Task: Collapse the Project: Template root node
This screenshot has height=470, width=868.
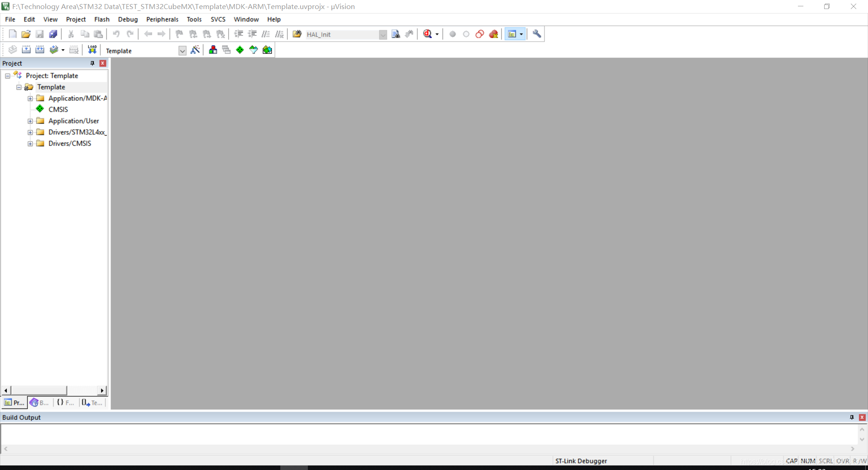Action: point(8,76)
